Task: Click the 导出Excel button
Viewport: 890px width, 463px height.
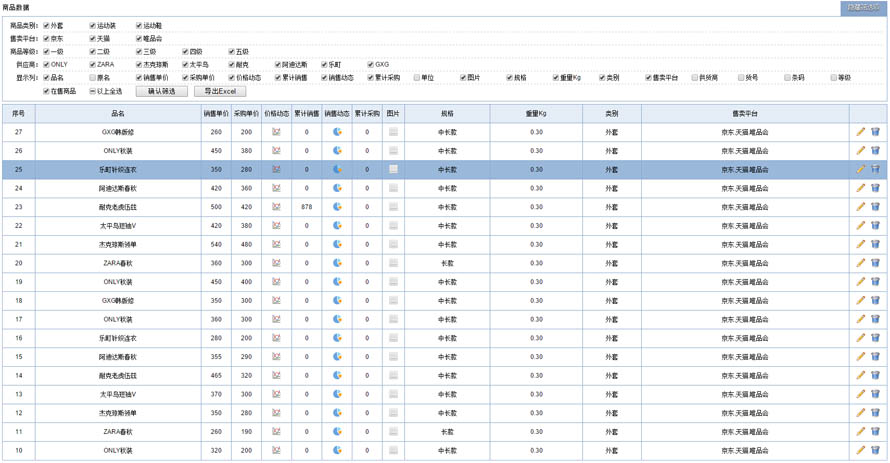Action: point(219,91)
